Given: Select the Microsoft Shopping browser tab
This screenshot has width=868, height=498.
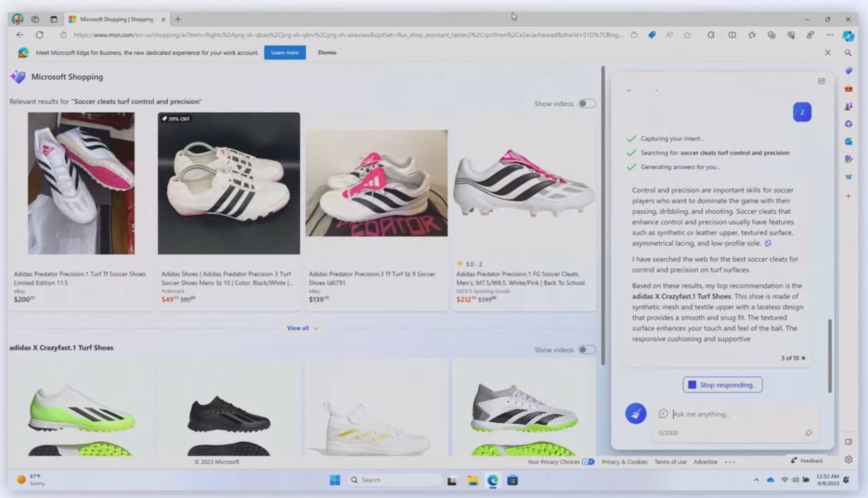Looking at the screenshot, I should (x=117, y=20).
